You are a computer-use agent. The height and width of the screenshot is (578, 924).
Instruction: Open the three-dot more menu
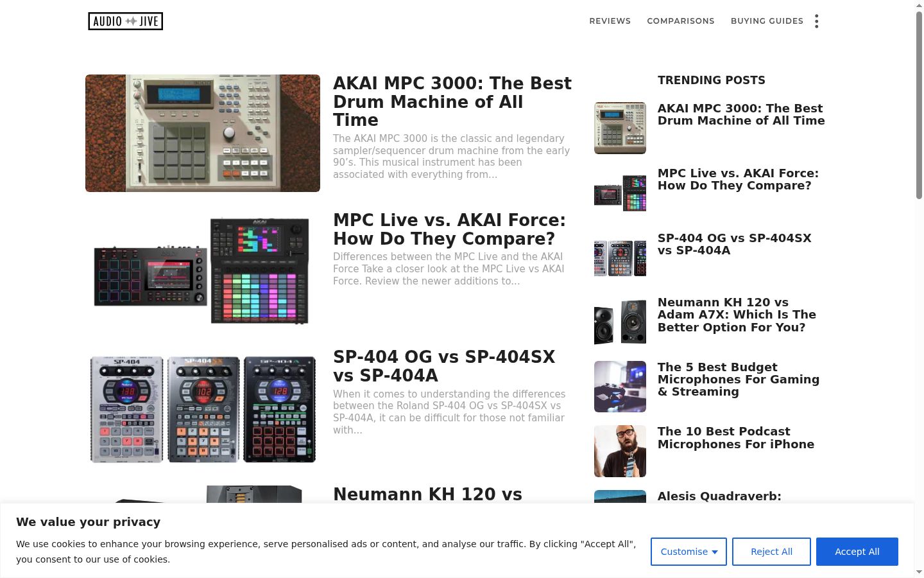click(x=816, y=21)
